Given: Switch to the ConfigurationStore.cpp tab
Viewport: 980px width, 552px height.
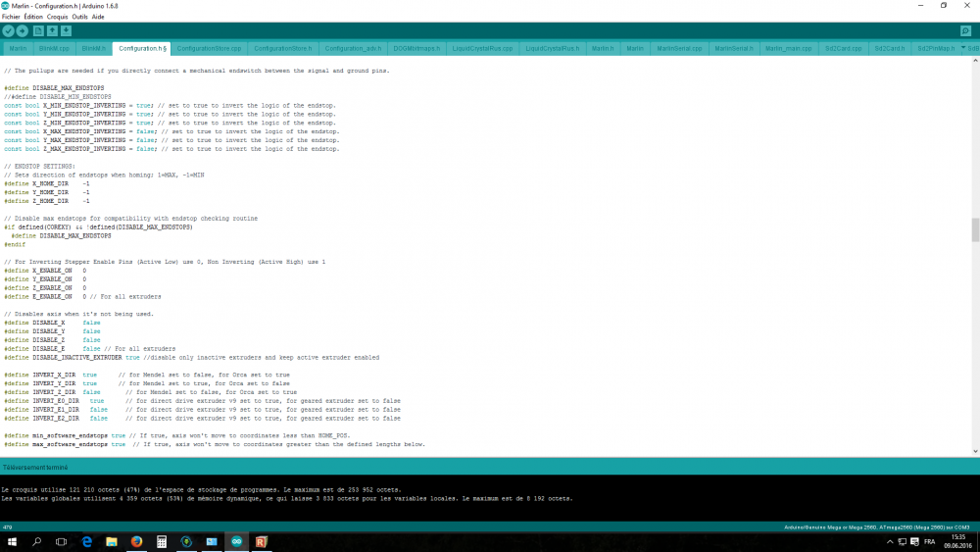Looking at the screenshot, I should 209,48.
